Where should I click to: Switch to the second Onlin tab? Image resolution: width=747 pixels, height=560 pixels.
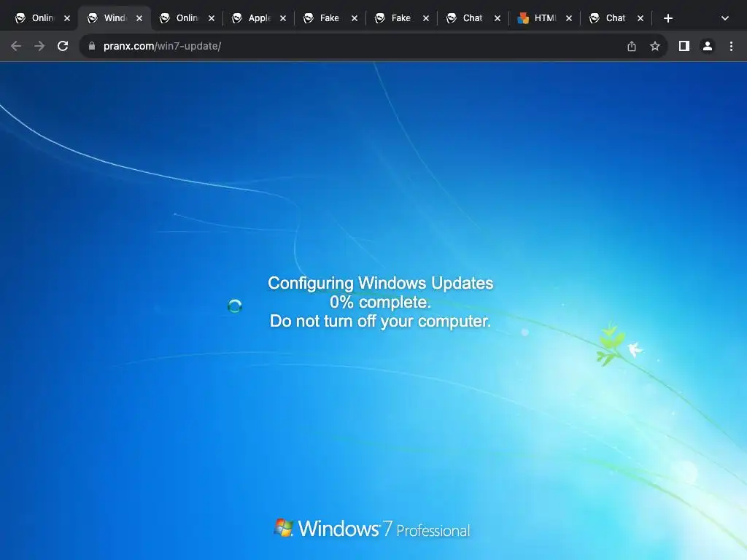[x=179, y=18]
